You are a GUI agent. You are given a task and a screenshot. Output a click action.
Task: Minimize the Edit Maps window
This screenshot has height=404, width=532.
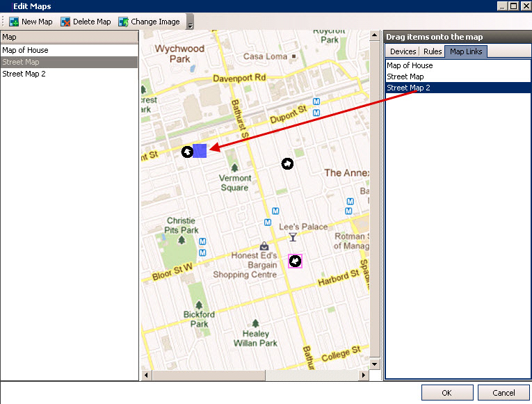[503, 6]
